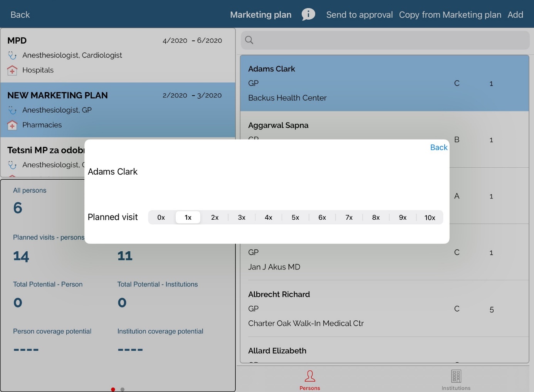Select 0x planned visit option
The height and width of the screenshot is (392, 534).
(x=161, y=217)
